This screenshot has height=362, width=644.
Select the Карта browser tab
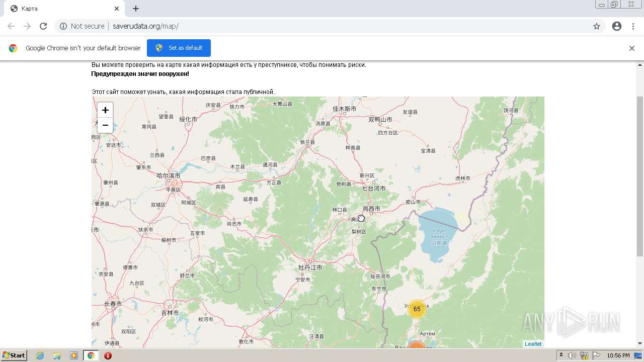click(64, 9)
